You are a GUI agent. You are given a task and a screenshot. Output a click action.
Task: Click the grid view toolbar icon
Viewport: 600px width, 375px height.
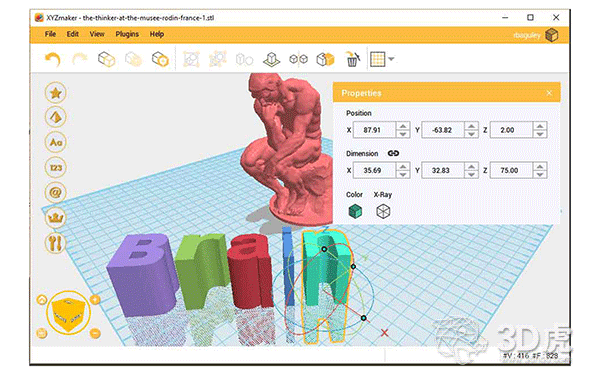click(x=377, y=59)
